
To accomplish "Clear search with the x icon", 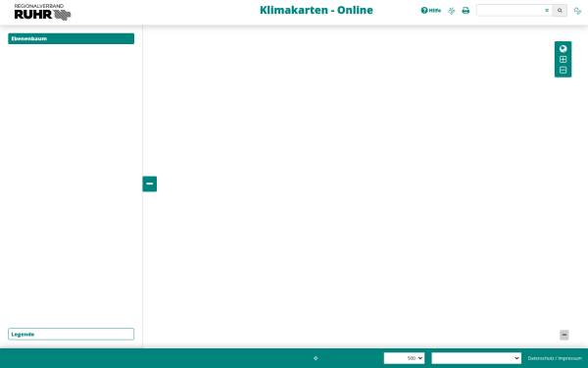I will 547,11.
